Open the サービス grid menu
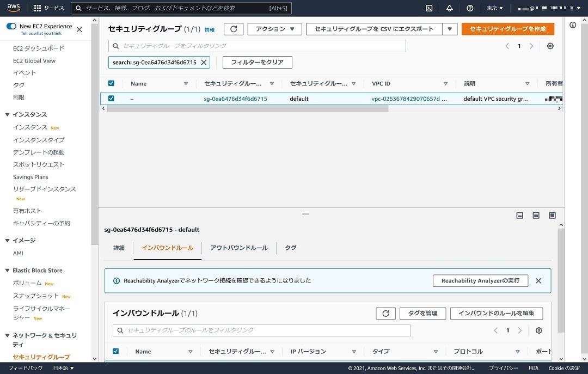Image resolution: width=588 pixels, height=374 pixels. [x=49, y=8]
